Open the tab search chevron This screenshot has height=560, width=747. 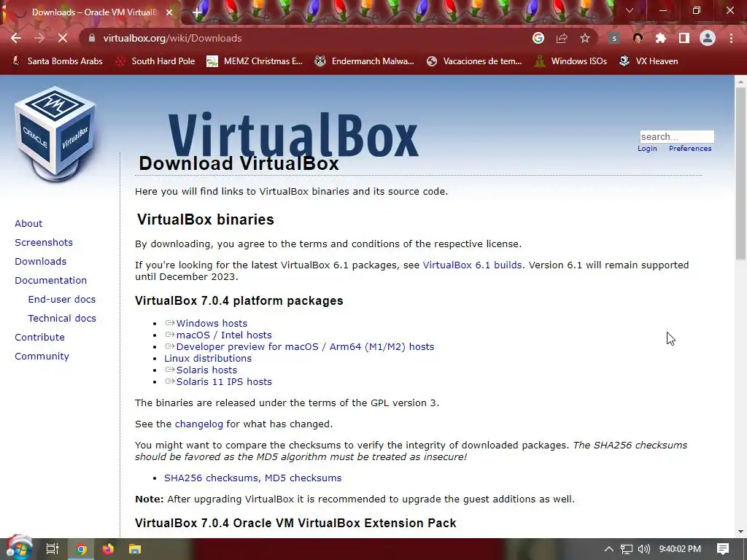pyautogui.click(x=630, y=10)
